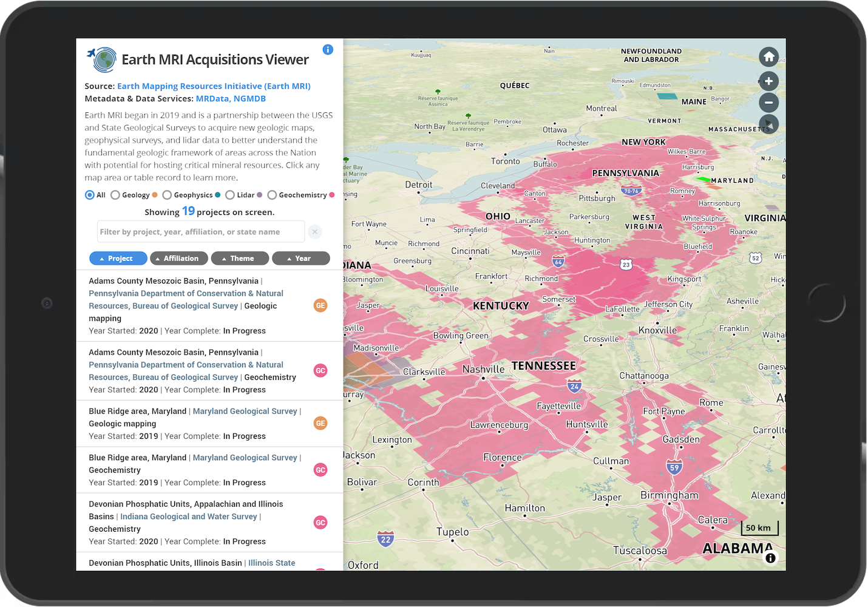Return map to default extent with home icon

pos(768,56)
